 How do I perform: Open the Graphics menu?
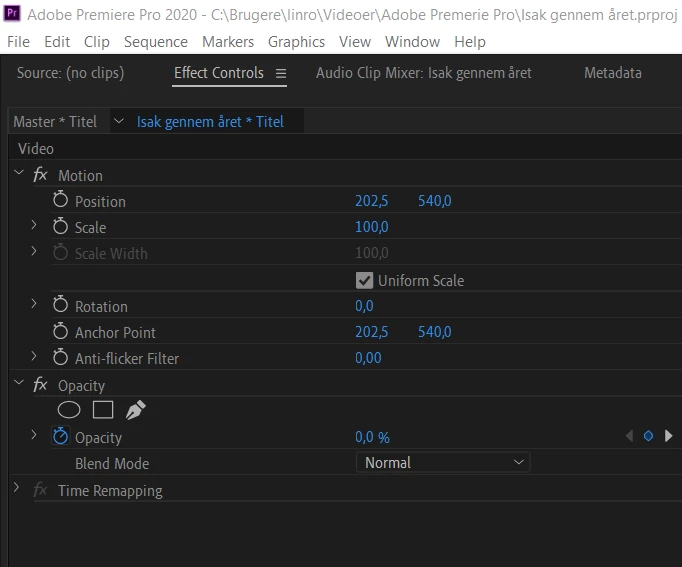(296, 42)
